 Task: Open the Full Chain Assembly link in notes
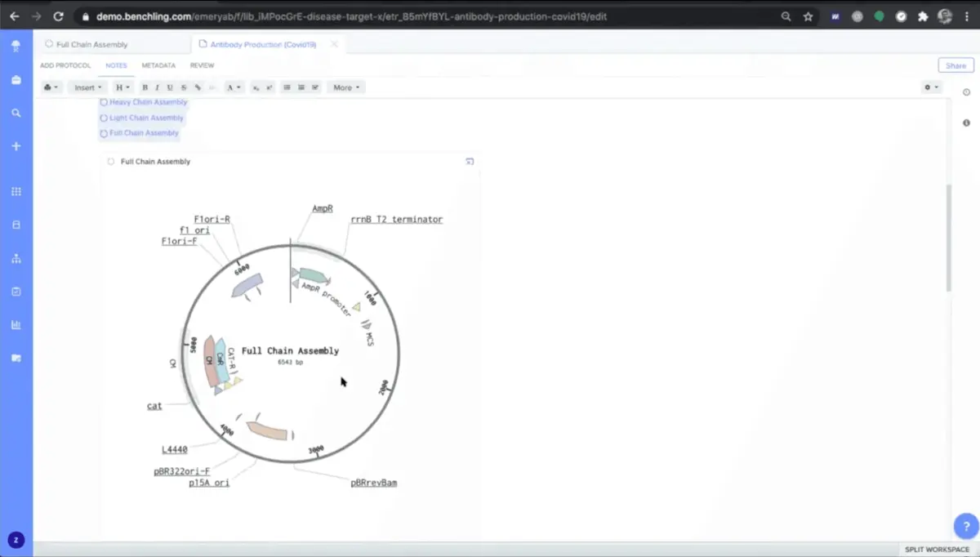tap(139, 133)
